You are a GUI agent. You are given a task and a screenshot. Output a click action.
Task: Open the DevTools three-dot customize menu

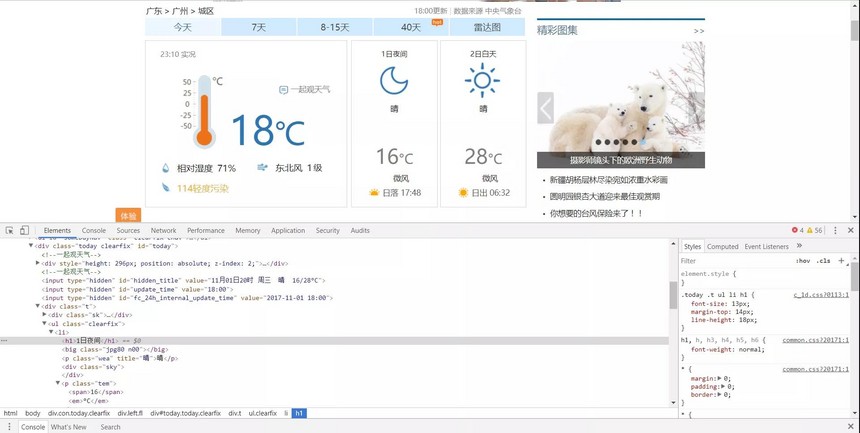point(836,230)
